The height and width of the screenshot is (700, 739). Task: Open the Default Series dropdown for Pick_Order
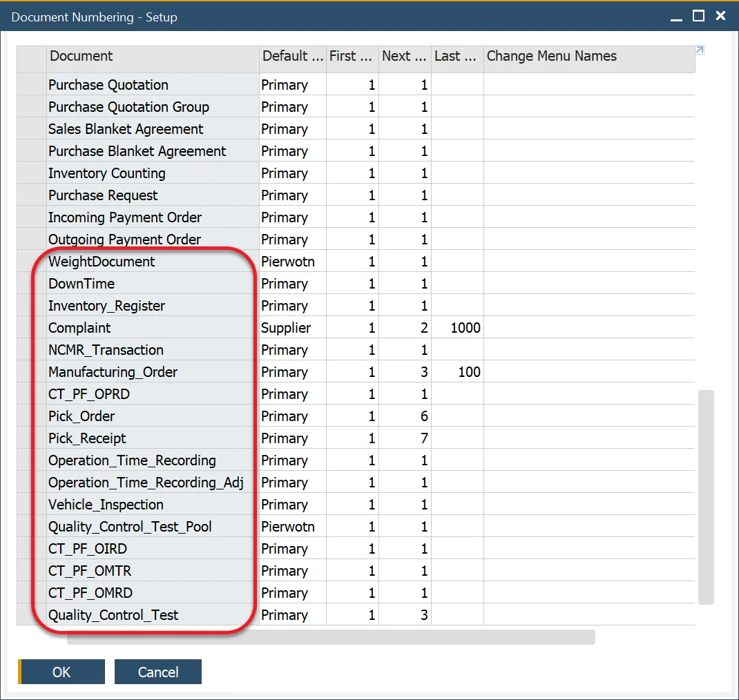(x=290, y=416)
